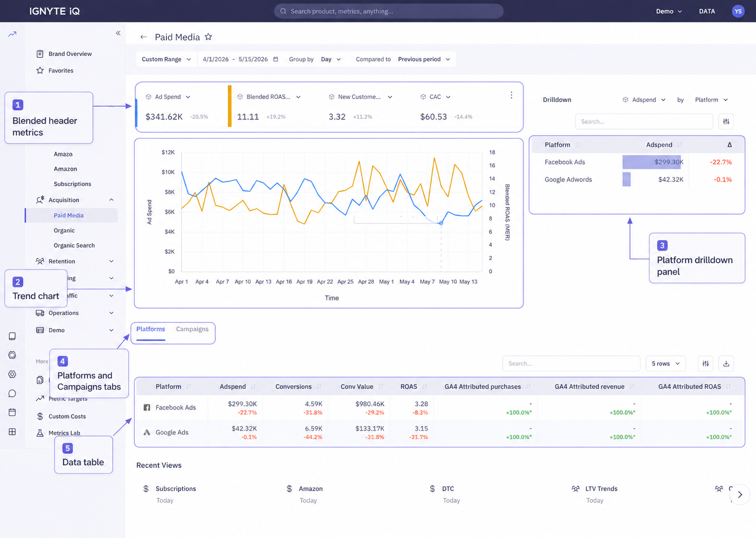Click the IGNYTE iQ logo
Image resolution: width=756 pixels, height=538 pixels.
54,11
